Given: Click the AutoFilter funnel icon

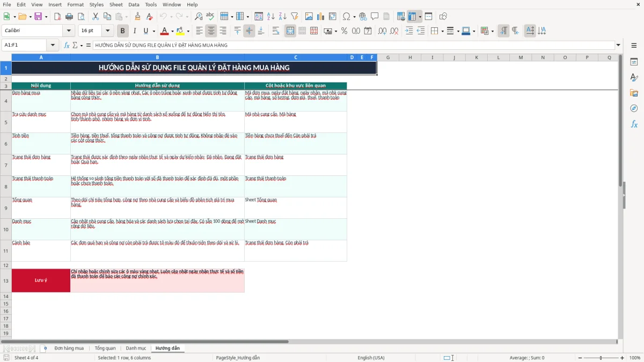Looking at the screenshot, I should (295, 17).
